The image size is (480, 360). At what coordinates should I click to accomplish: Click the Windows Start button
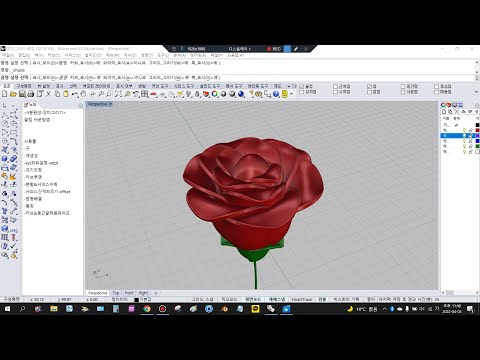click(7, 309)
